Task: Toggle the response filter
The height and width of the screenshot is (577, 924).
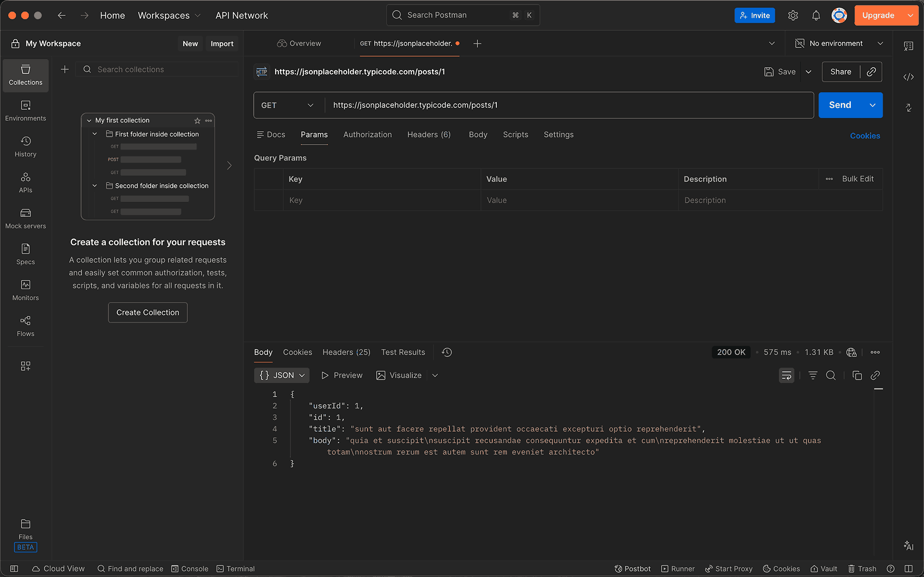Action: (x=813, y=375)
